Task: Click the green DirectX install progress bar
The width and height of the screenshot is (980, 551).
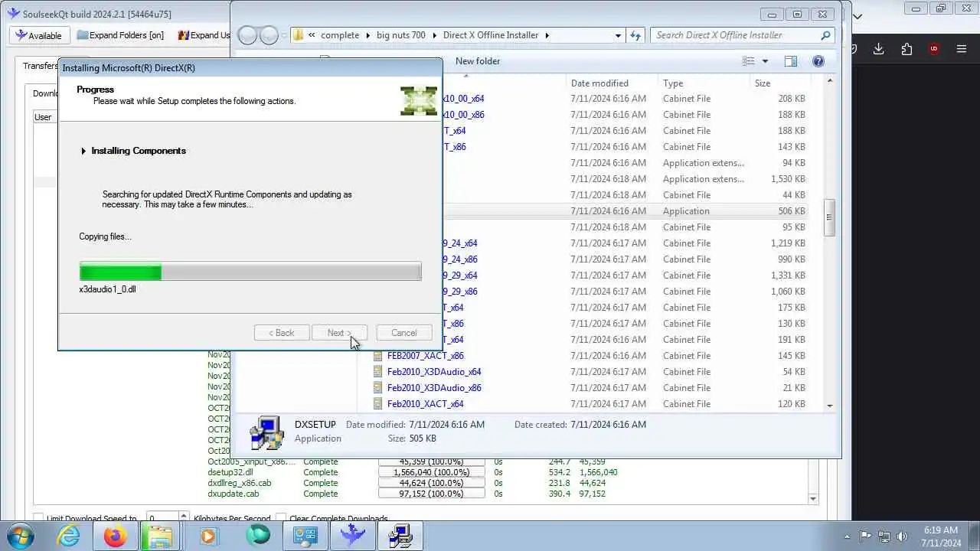Action: [x=250, y=272]
